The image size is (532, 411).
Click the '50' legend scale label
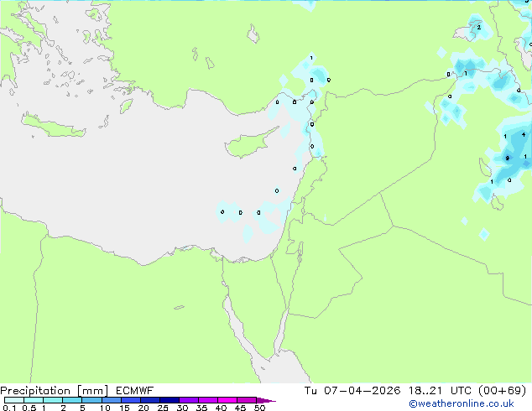[x=260, y=408]
